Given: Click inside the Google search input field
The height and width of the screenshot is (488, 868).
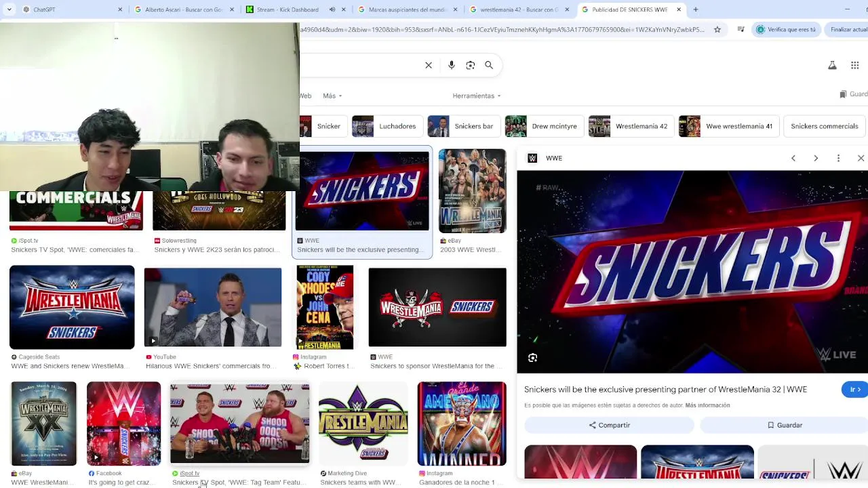Looking at the screenshot, I should pyautogui.click(x=359, y=65).
